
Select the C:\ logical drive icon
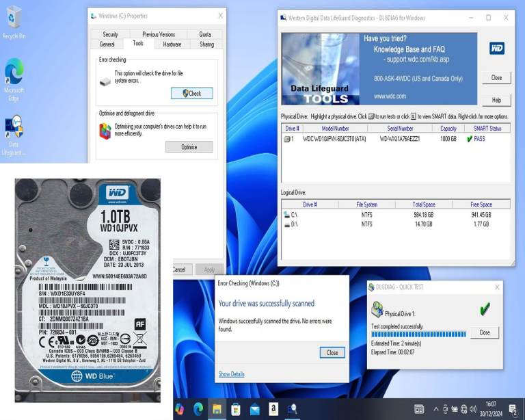[286, 214]
